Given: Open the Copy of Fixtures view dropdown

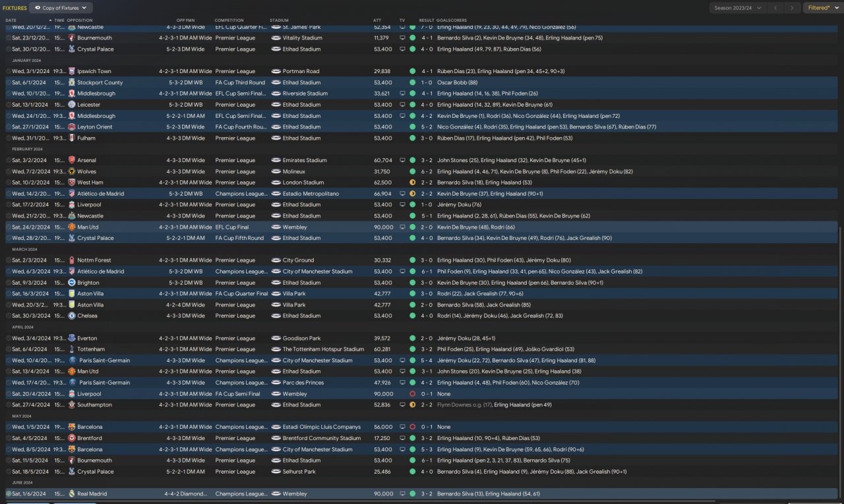Looking at the screenshot, I should 61,8.
